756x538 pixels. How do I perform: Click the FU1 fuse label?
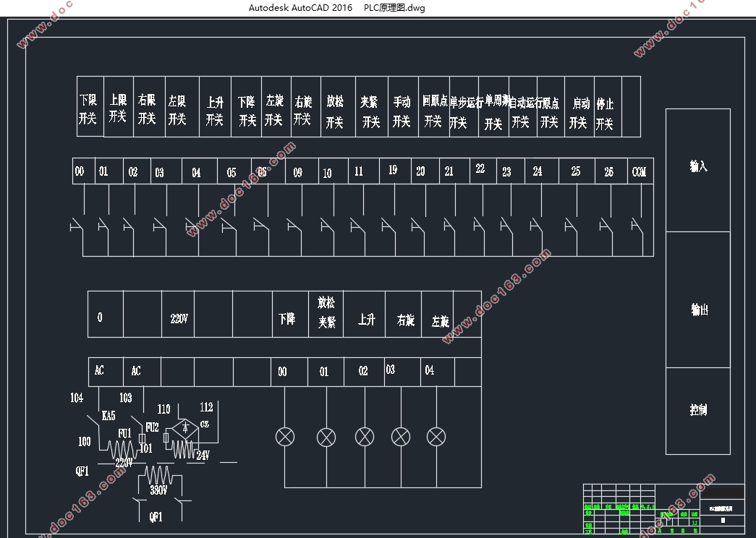pos(124,433)
